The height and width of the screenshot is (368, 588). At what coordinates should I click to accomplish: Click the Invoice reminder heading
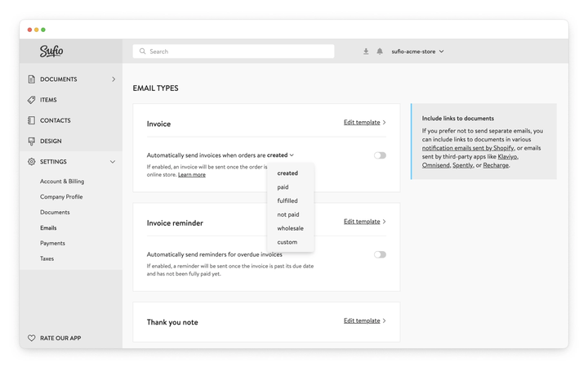pos(175,223)
